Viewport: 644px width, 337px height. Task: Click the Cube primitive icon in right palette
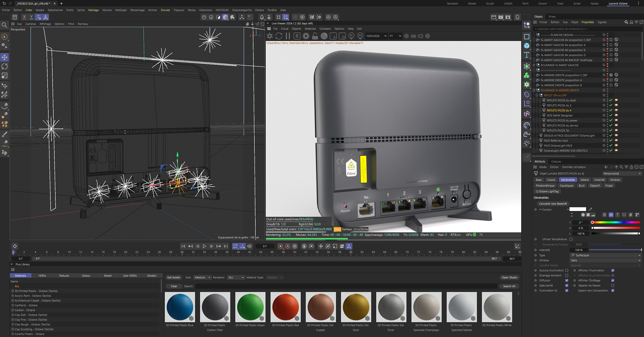(527, 46)
